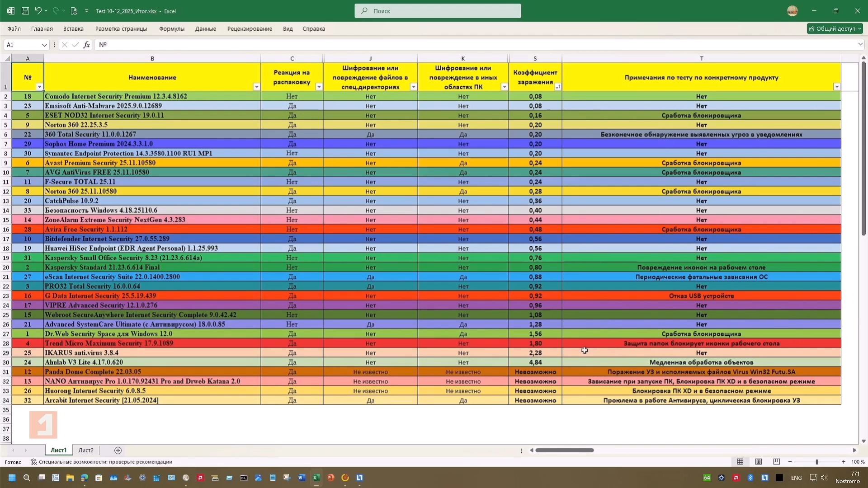This screenshot has height=488, width=868.
Task: Open the № column filter dropdown
Action: pos(39,87)
